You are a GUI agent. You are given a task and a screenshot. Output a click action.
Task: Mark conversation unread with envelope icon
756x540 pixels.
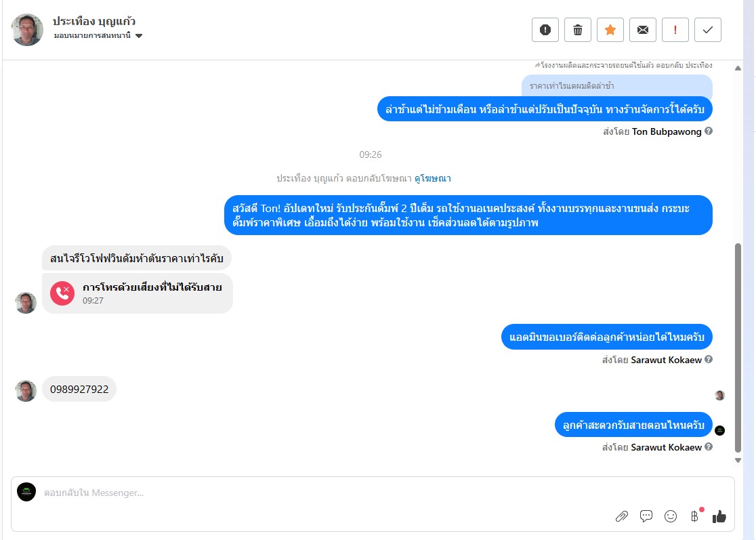pos(643,30)
